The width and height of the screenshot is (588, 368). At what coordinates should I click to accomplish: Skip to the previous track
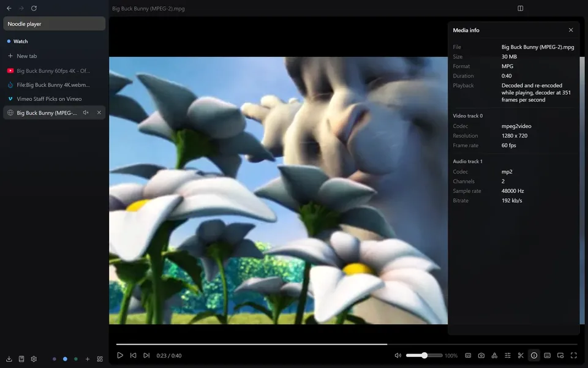[133, 355]
